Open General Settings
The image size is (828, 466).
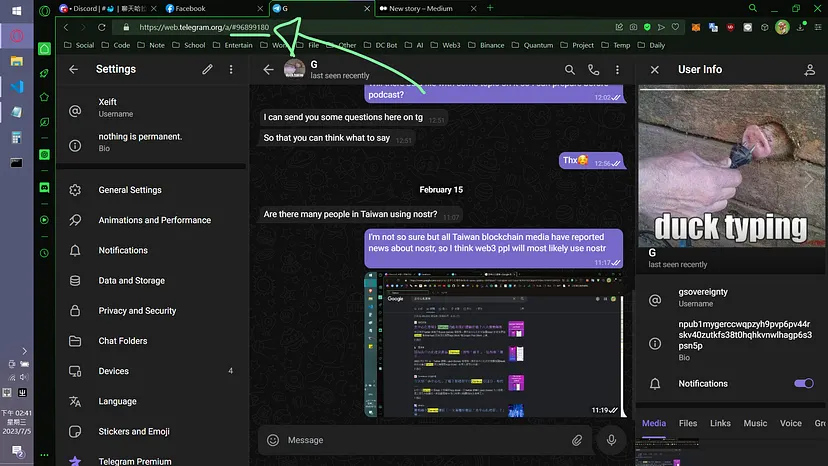point(130,190)
